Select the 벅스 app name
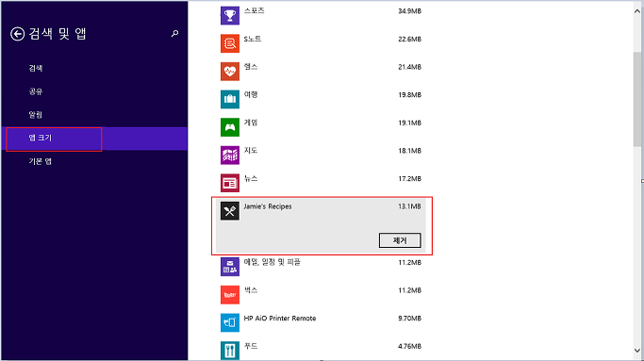Screen dimensions: 644x361 pyautogui.click(x=251, y=290)
